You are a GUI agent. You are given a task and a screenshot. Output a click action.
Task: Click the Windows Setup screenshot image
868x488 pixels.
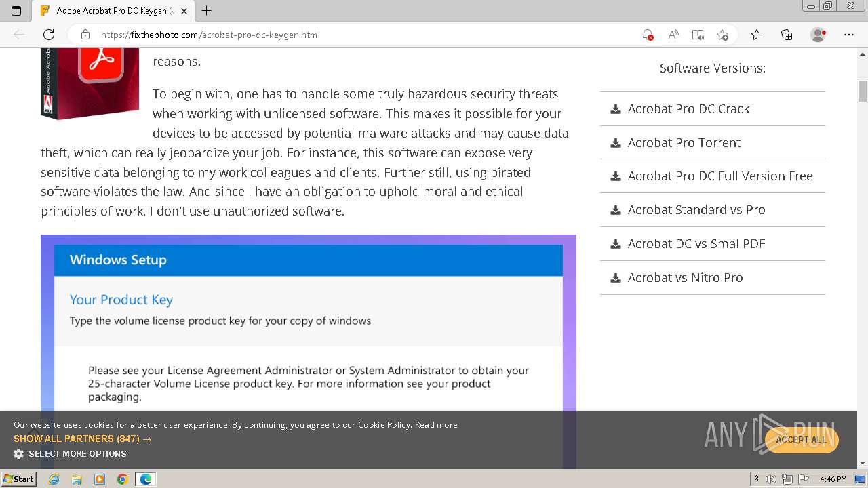tap(309, 351)
